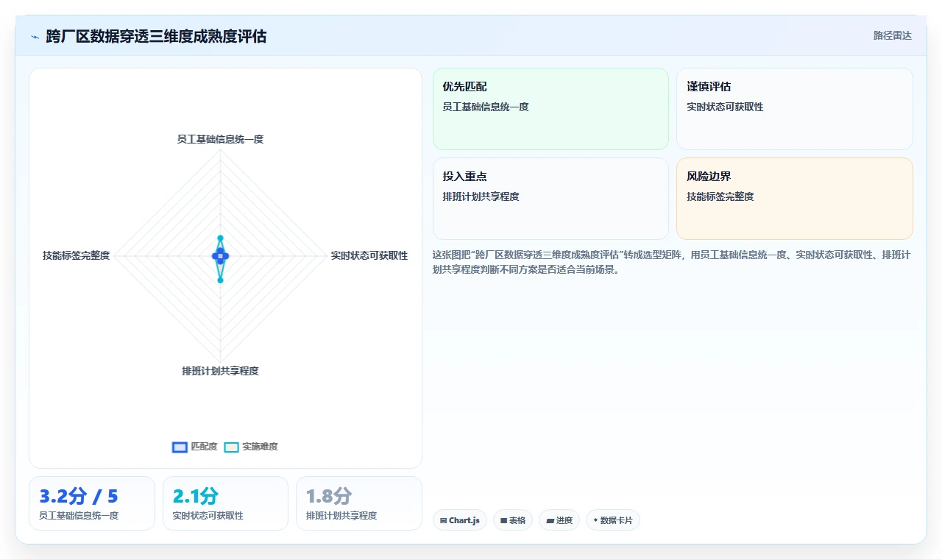Click the header icon beside 跨厂区数据穿透 title
This screenshot has width=942, height=560.
coord(35,37)
